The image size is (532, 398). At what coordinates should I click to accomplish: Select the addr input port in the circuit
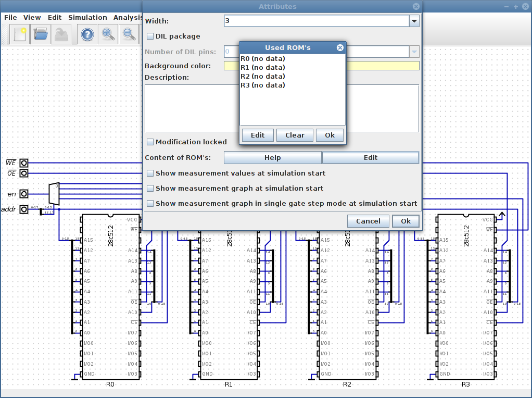(23, 209)
